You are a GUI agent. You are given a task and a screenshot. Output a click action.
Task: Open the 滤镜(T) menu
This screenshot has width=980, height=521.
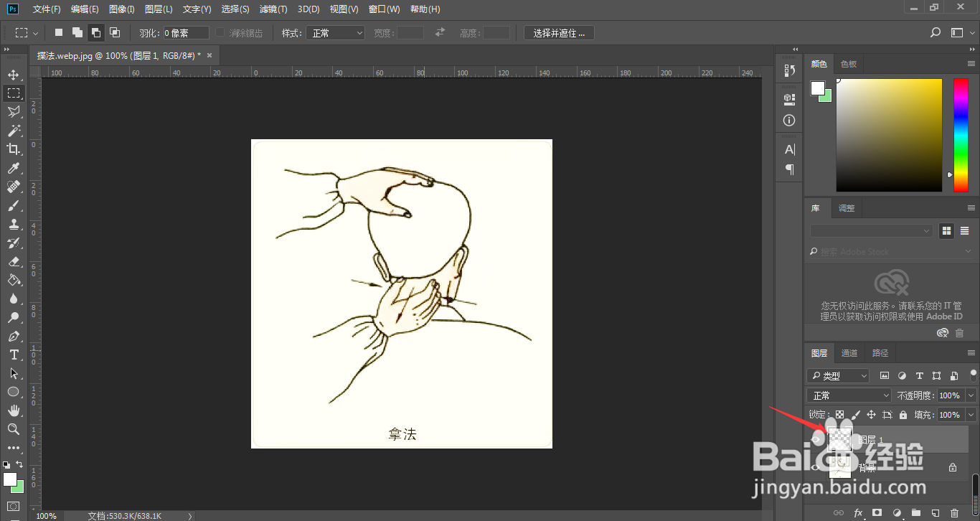[273, 9]
